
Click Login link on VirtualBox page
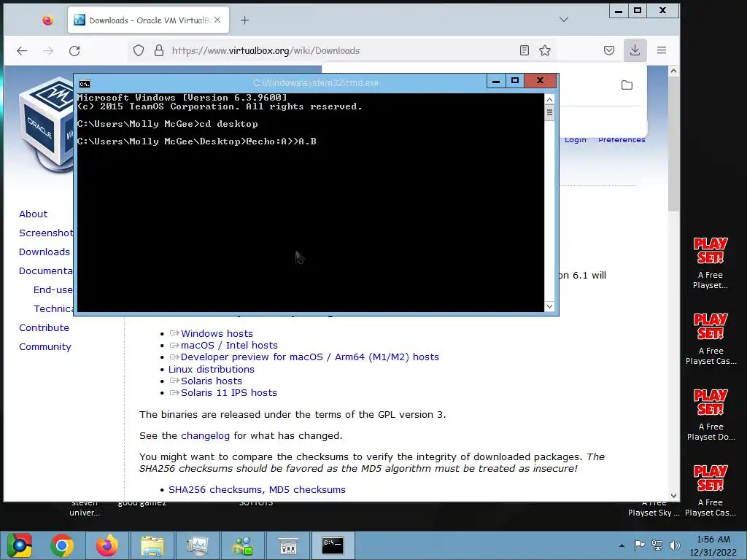[576, 139]
